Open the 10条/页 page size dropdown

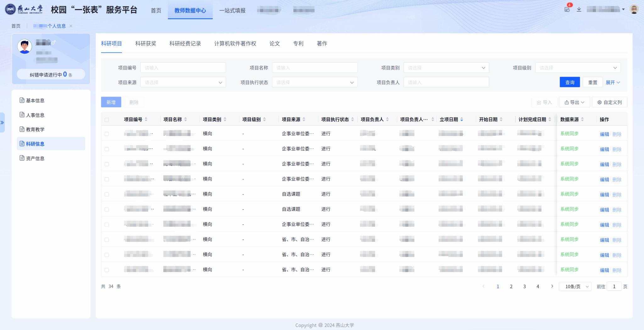click(575, 287)
